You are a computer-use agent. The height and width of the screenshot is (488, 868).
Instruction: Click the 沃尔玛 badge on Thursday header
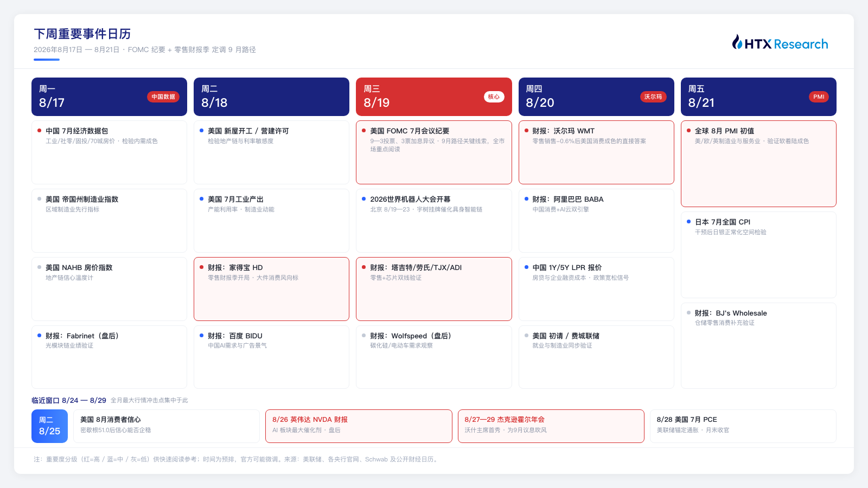pyautogui.click(x=653, y=97)
